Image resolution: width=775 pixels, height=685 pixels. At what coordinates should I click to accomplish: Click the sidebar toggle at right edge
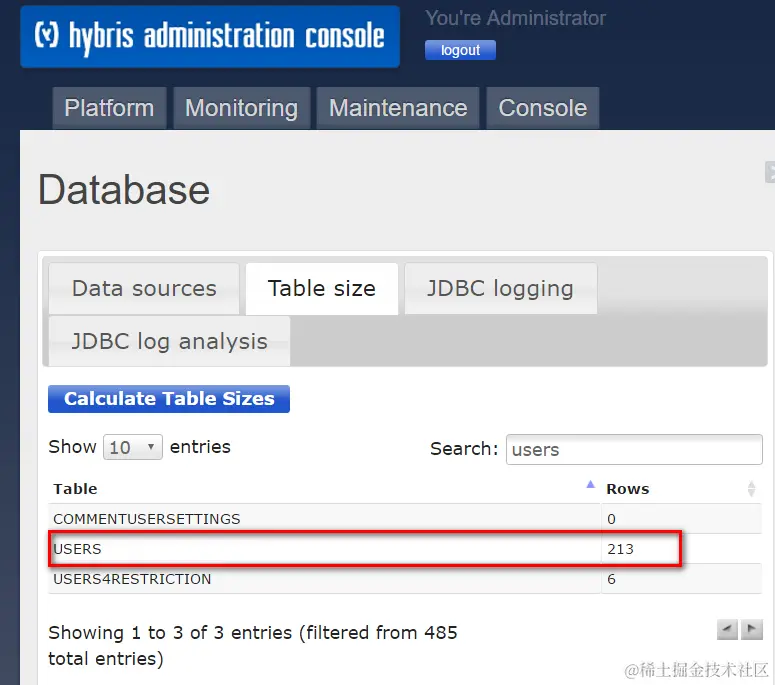(770, 172)
